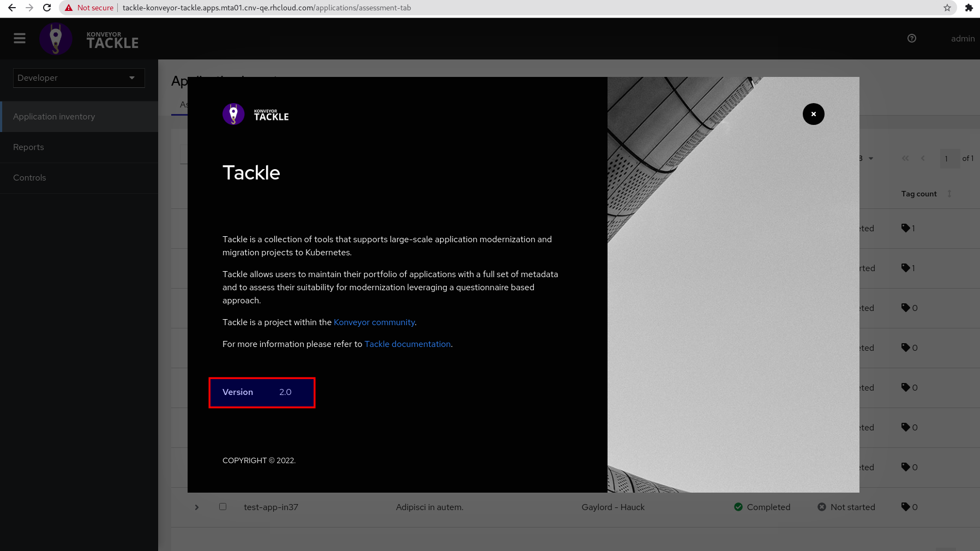Open the items-per-page dropdown arrow
Viewport: 980px width, 551px height.
pos(871,158)
